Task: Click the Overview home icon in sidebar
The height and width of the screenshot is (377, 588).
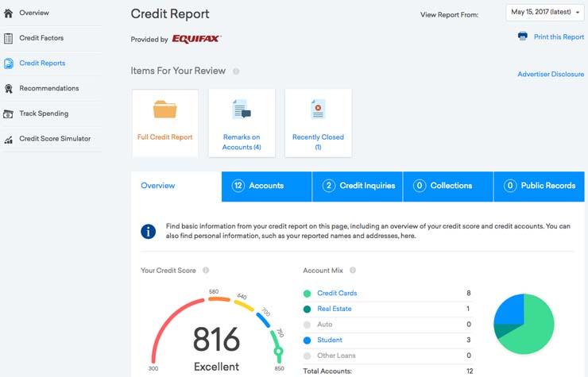Action: (8, 13)
